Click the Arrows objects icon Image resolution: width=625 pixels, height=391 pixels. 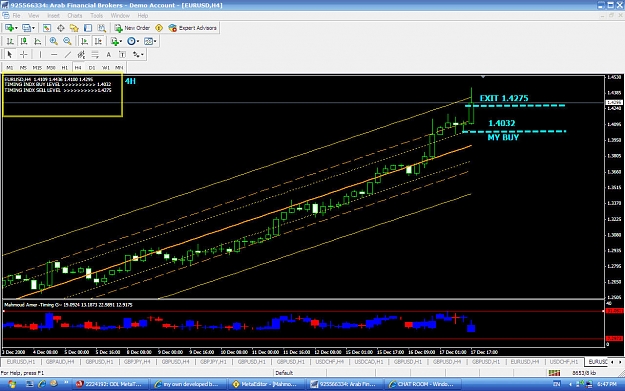[136, 55]
